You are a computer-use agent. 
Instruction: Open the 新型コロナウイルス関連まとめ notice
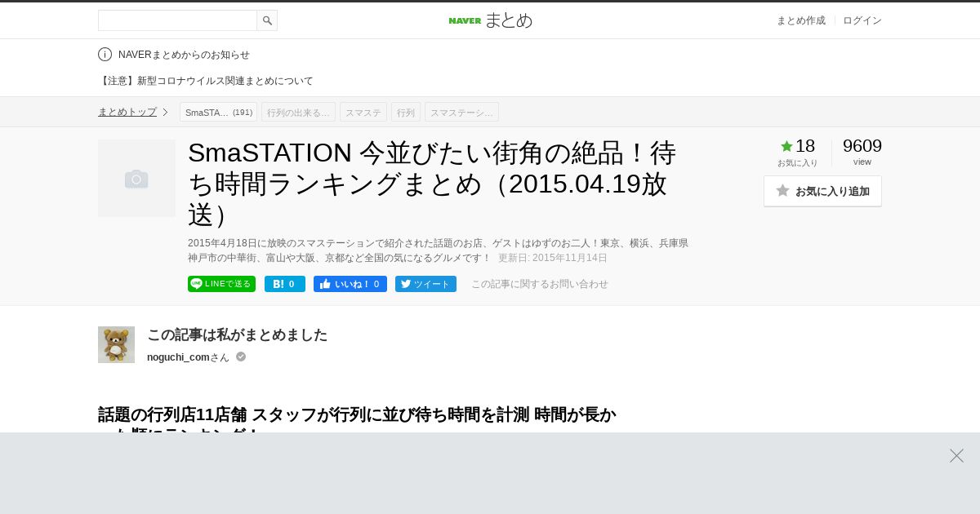click(x=206, y=81)
